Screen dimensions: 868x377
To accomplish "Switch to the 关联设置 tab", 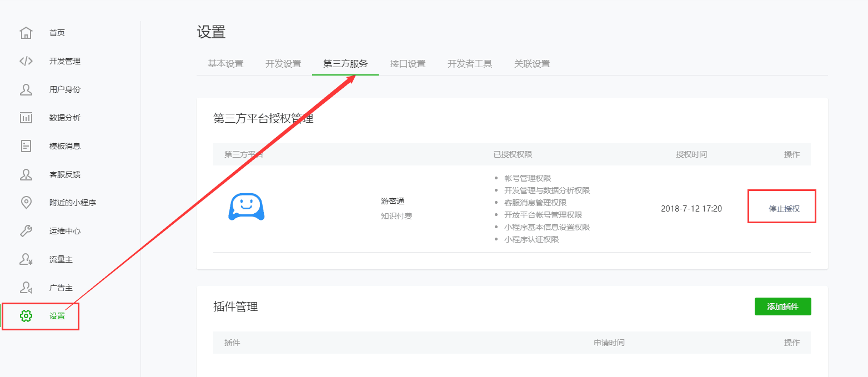I will tap(532, 64).
